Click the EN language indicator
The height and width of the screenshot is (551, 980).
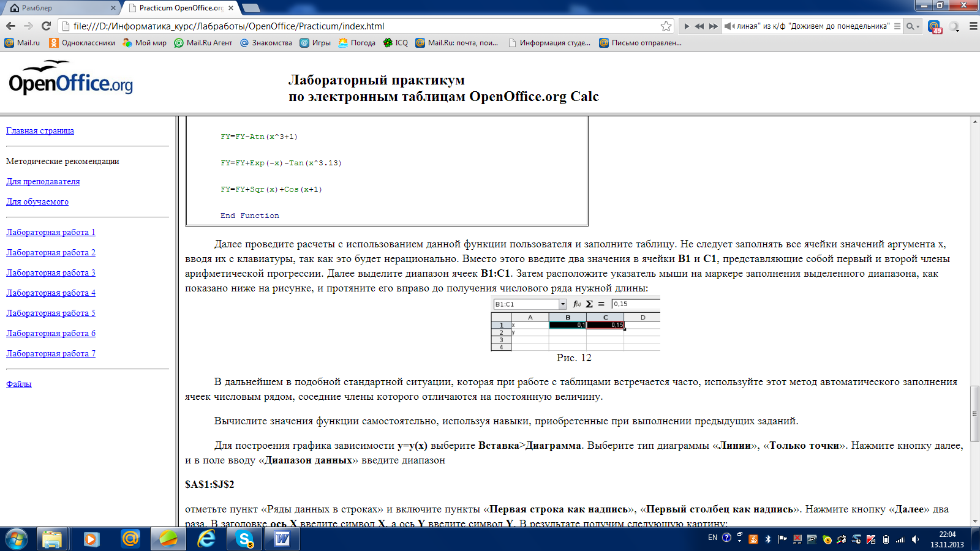[712, 538]
